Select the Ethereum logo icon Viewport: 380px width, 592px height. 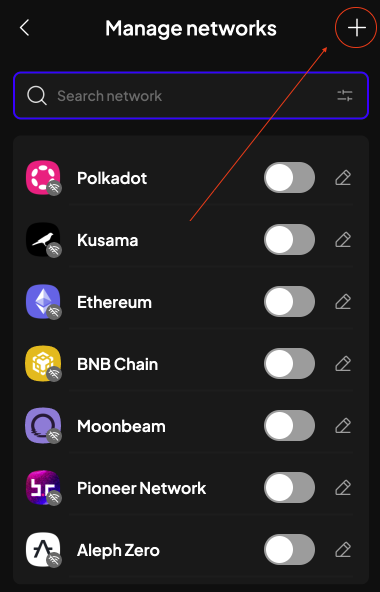[43, 302]
